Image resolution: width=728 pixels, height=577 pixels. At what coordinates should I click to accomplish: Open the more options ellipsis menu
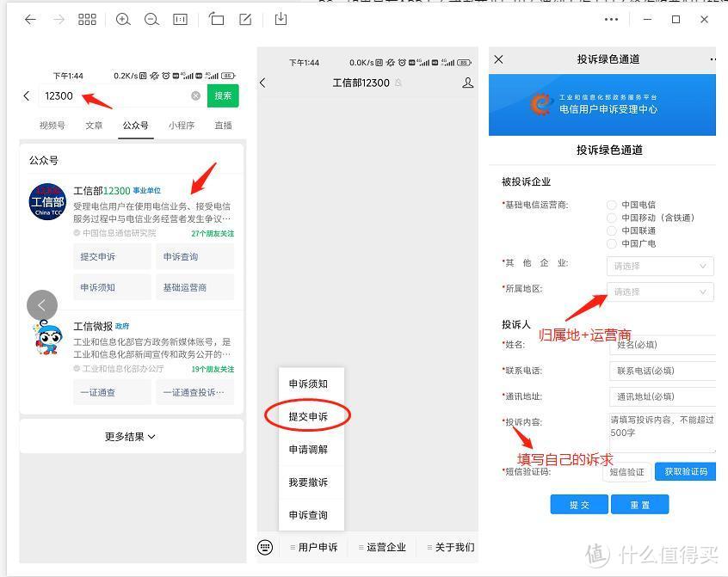611,20
